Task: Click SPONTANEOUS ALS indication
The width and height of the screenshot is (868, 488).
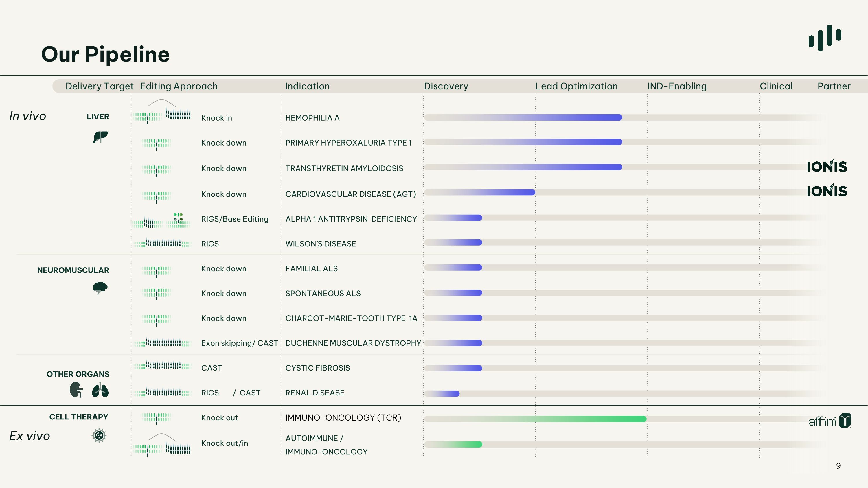Action: (x=323, y=294)
